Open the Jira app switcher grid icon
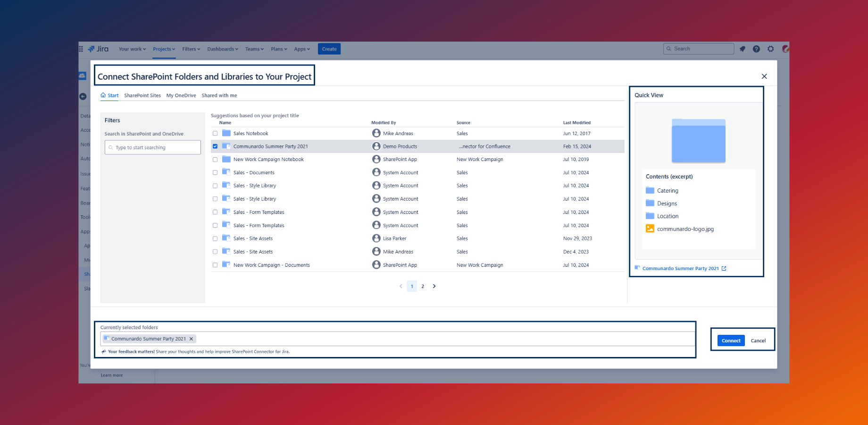Image resolution: width=868 pixels, height=425 pixels. [x=81, y=49]
